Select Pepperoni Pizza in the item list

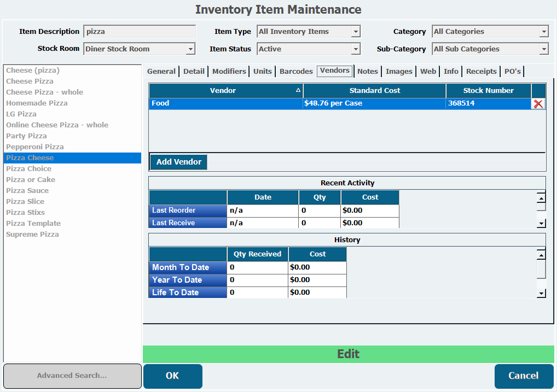pyautogui.click(x=35, y=147)
